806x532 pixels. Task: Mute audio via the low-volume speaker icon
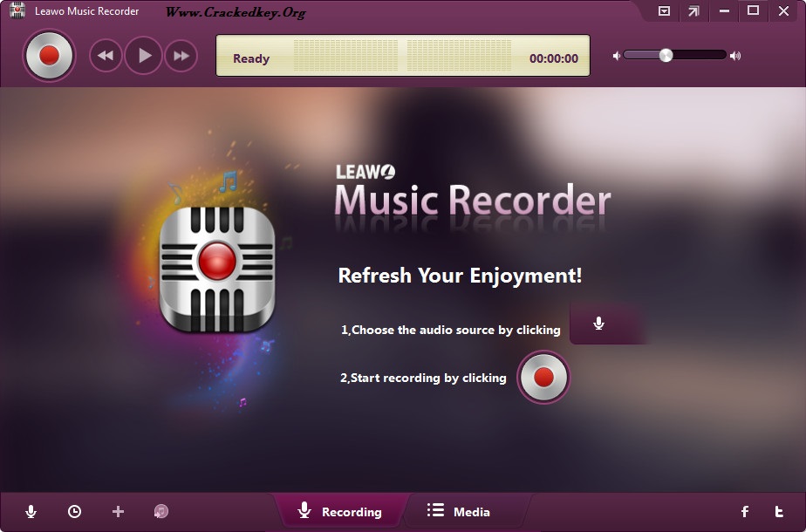point(617,56)
